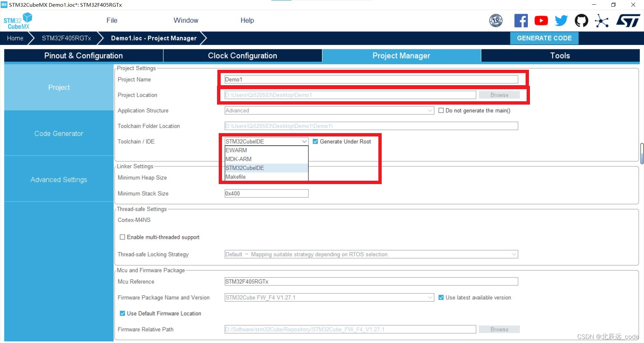Click the Minimum Heap Size label
The width and height of the screenshot is (644, 343).
tap(142, 178)
